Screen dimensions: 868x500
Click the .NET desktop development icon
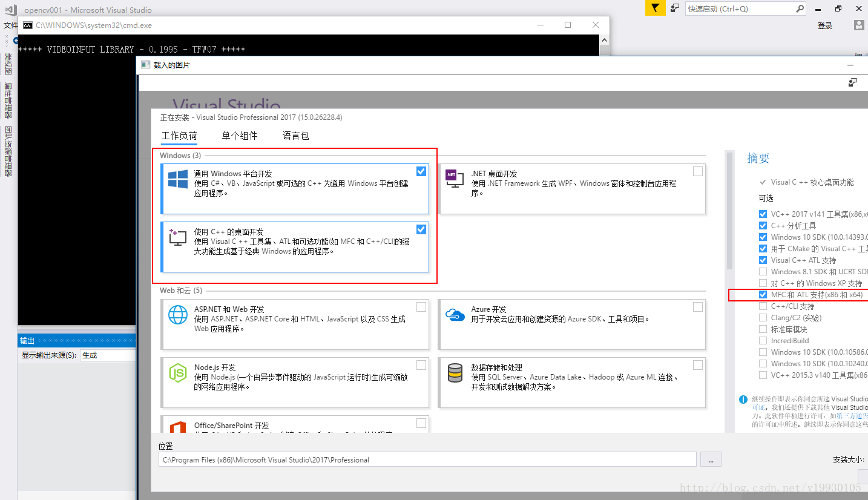(454, 179)
